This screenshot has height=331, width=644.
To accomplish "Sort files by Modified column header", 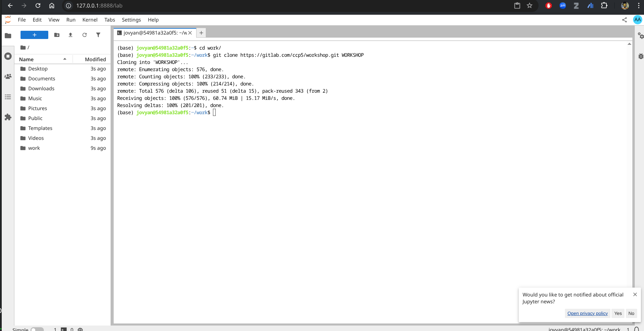I will 92,59.
